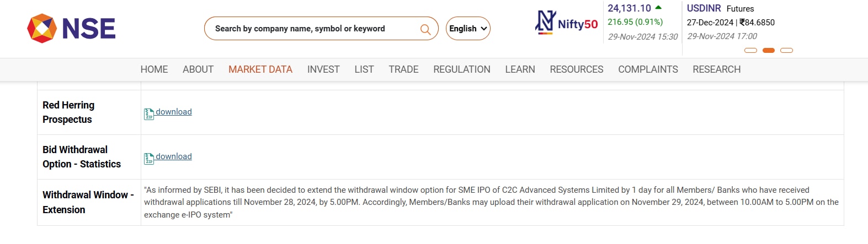Open the INVEST menu
The width and height of the screenshot is (868, 244).
tap(323, 69)
